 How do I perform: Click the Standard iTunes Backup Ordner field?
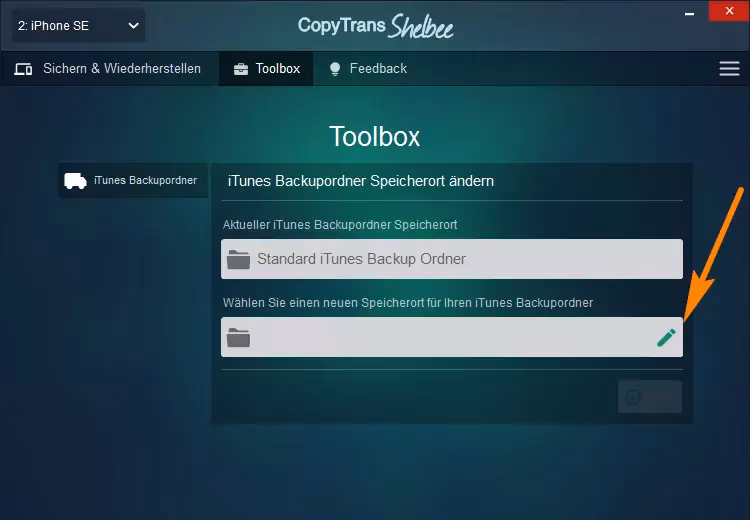coord(452,259)
